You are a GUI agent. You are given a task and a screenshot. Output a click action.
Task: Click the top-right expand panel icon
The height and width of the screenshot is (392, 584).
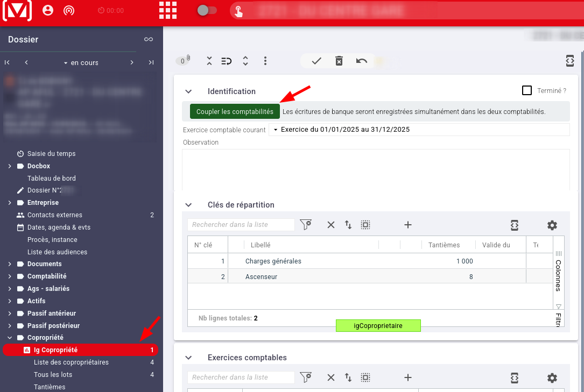(x=570, y=61)
